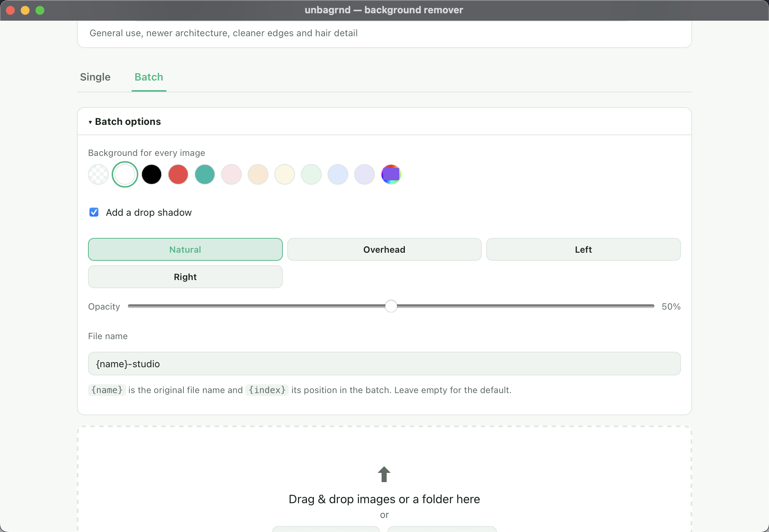Image resolution: width=769 pixels, height=532 pixels.
Task: Choose the cream yellow background swatch
Action: pos(285,174)
